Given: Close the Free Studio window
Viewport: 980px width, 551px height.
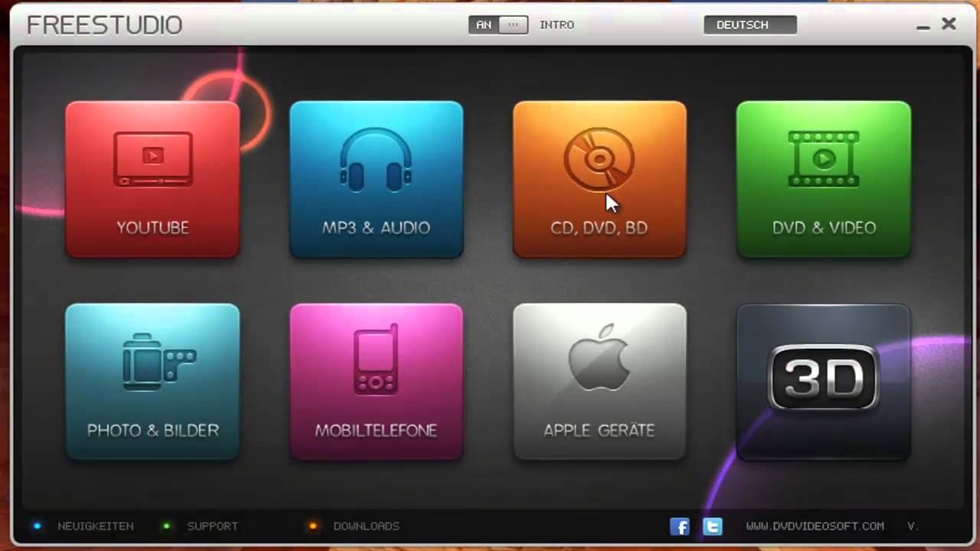Looking at the screenshot, I should tap(949, 24).
